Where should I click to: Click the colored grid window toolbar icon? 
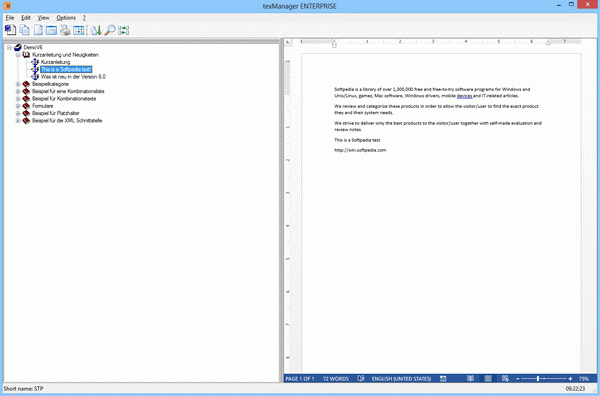78,30
